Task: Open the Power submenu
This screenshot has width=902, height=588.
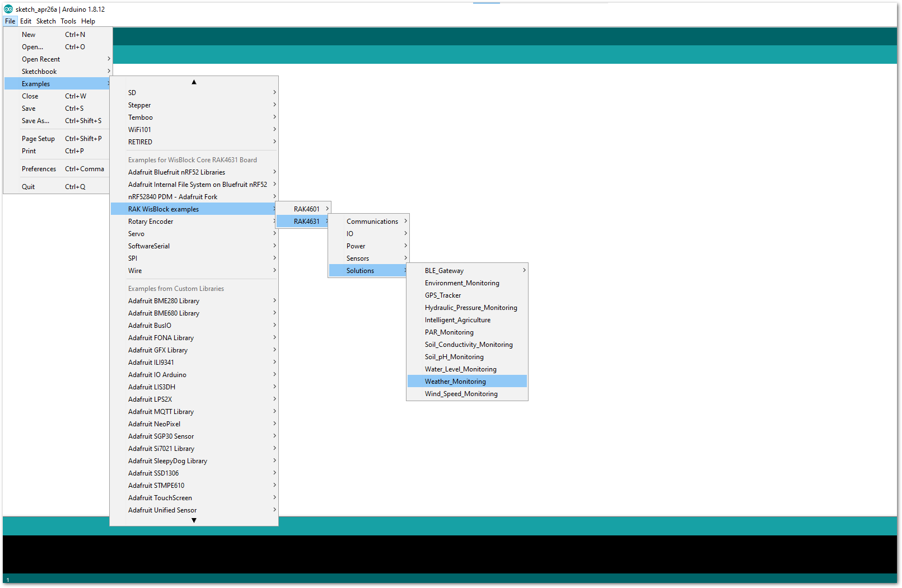Action: click(369, 246)
